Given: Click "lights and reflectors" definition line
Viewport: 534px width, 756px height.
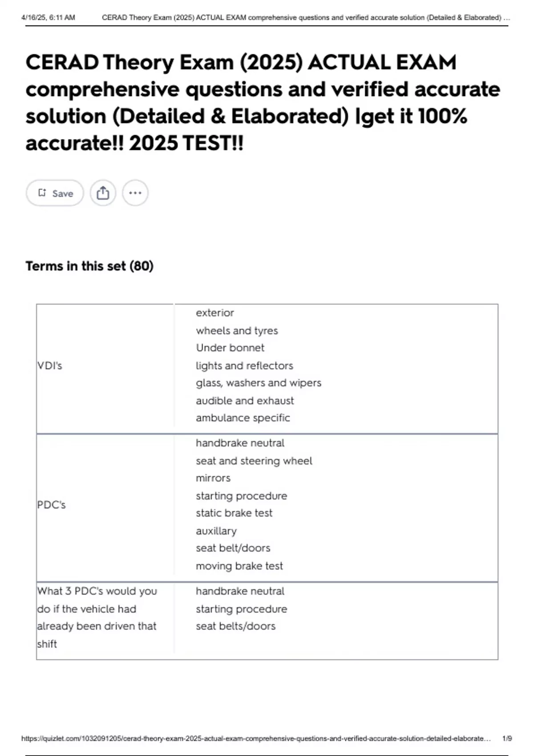Looking at the screenshot, I should [245, 366].
